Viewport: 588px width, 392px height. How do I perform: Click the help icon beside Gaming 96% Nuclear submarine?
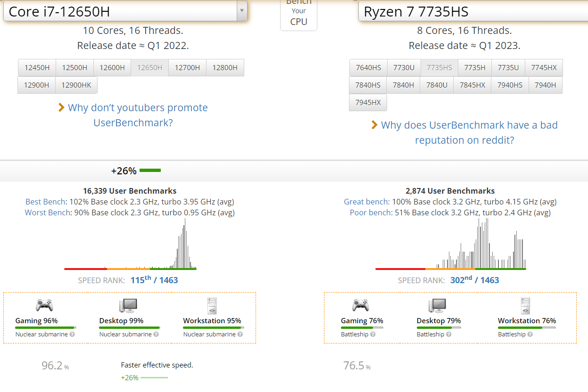[72, 335]
